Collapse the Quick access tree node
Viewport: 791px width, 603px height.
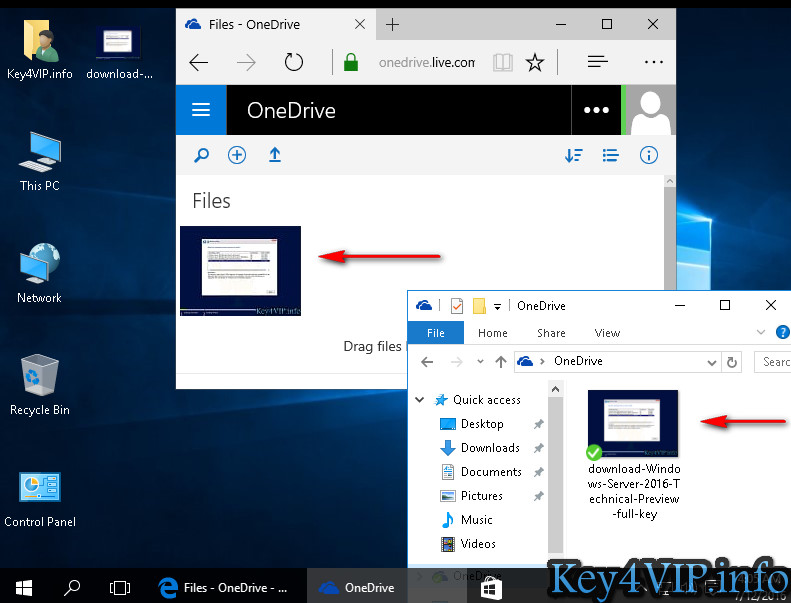pos(420,400)
